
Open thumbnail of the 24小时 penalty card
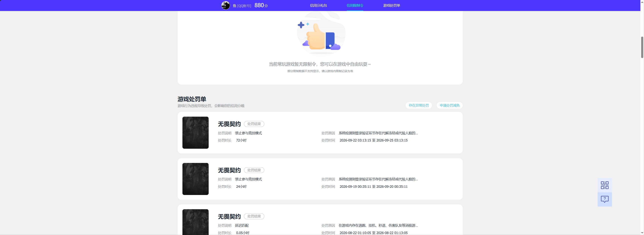tap(196, 179)
